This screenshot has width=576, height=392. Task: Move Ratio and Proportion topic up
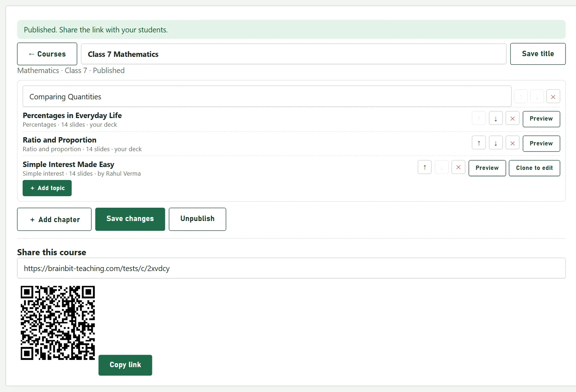tap(478, 143)
